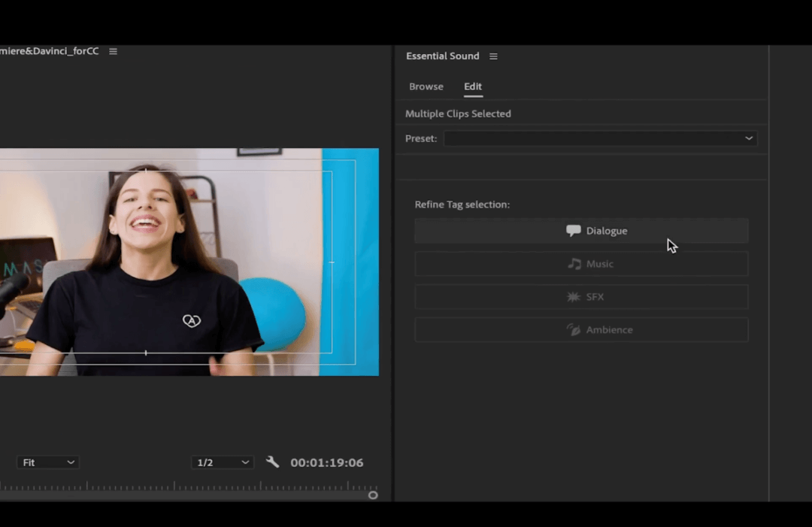Tag selected clips as Dialogue
The height and width of the screenshot is (527, 812).
[x=581, y=231]
